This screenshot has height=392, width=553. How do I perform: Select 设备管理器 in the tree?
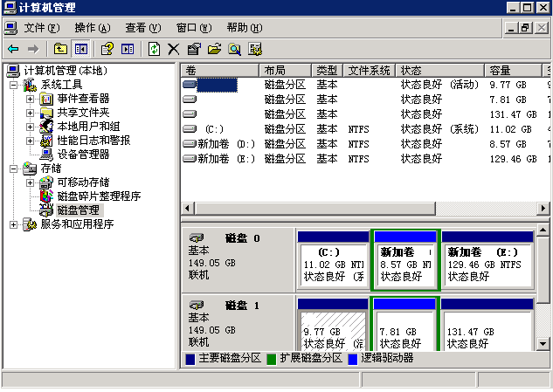(x=83, y=155)
